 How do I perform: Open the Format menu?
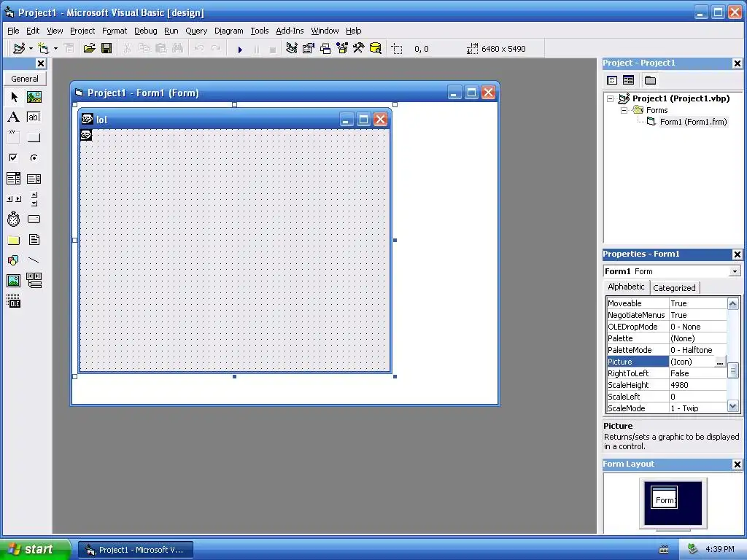point(115,31)
